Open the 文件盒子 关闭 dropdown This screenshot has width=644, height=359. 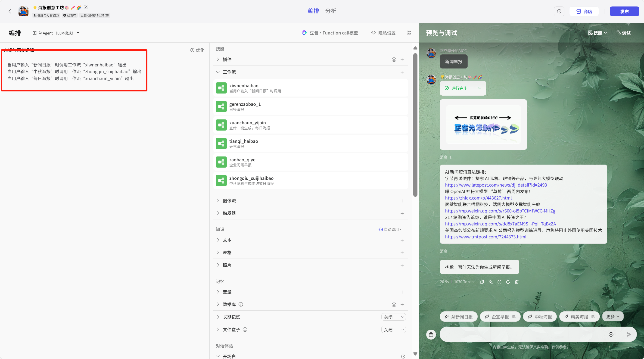click(393, 330)
